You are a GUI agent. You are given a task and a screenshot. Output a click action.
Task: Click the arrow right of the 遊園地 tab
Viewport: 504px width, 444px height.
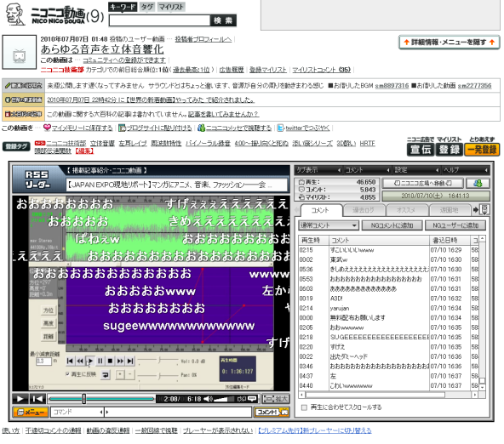tap(476, 210)
